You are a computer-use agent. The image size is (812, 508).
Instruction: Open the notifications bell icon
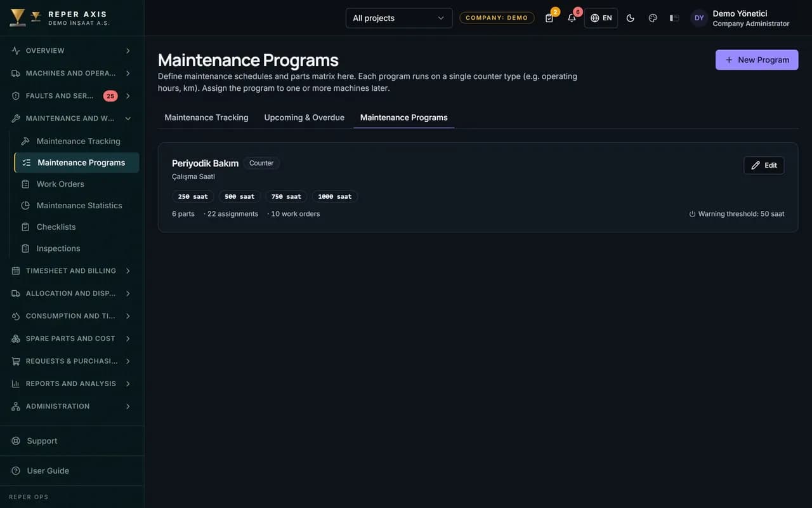coord(572,18)
